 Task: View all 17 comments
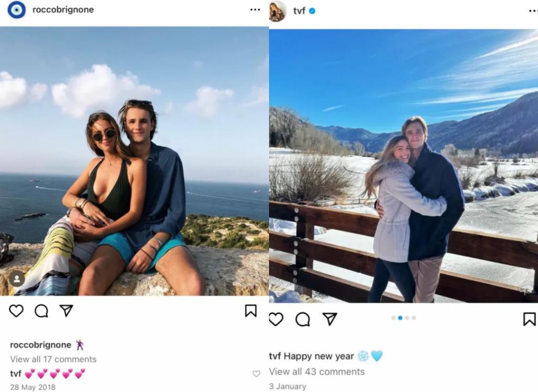[x=53, y=359]
